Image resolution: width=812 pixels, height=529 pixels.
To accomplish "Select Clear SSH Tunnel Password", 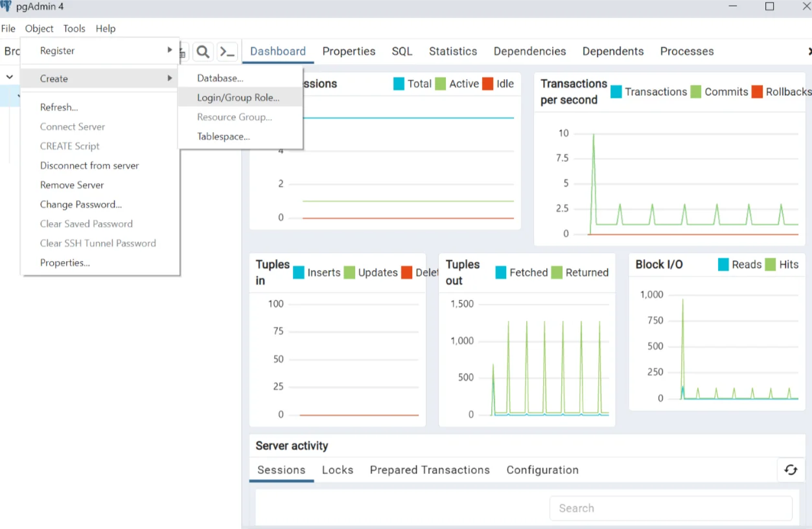I will pyautogui.click(x=100, y=243).
